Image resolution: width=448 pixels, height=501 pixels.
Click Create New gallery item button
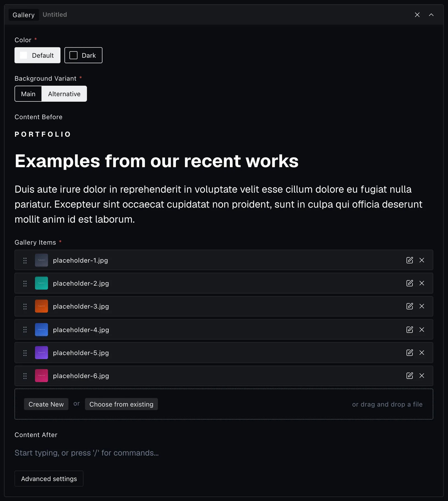pyautogui.click(x=46, y=404)
